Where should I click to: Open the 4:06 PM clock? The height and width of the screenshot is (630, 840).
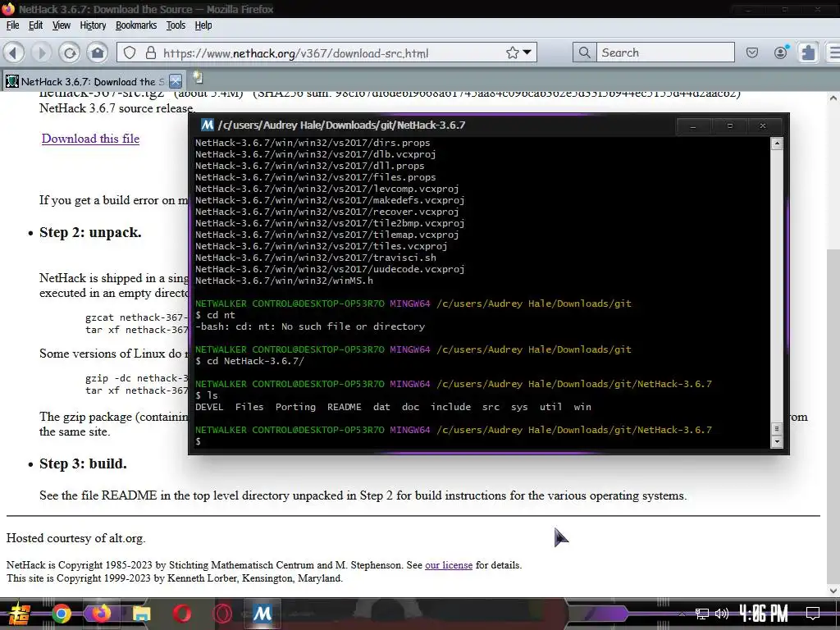764,614
